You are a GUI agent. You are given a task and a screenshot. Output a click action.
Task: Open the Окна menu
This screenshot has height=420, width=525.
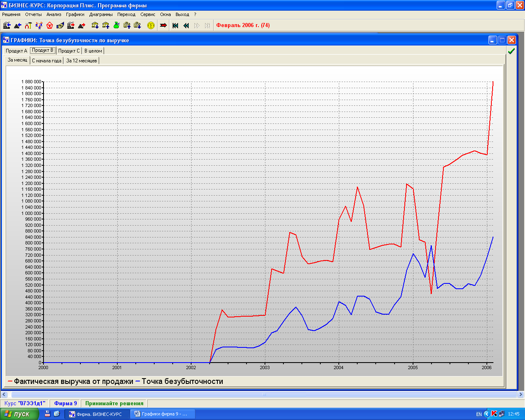(165, 14)
